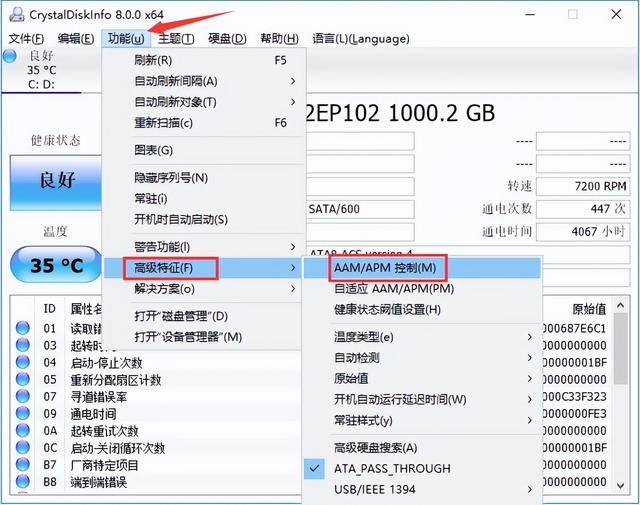
Task: Click the blue status orb for attribute 07
Action: [x=23, y=396]
